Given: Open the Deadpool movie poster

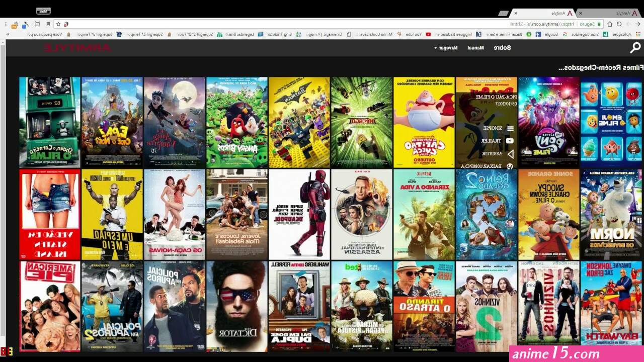Looking at the screenshot, I should [299, 214].
